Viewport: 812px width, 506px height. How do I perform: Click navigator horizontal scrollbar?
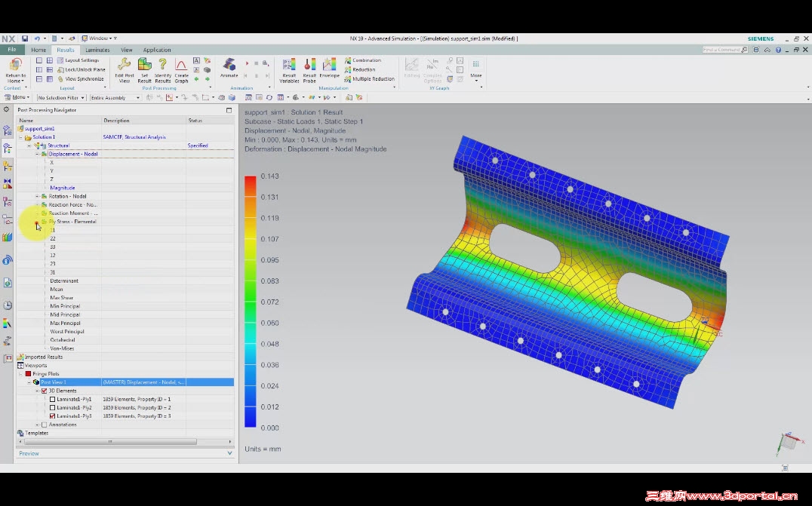click(109, 441)
